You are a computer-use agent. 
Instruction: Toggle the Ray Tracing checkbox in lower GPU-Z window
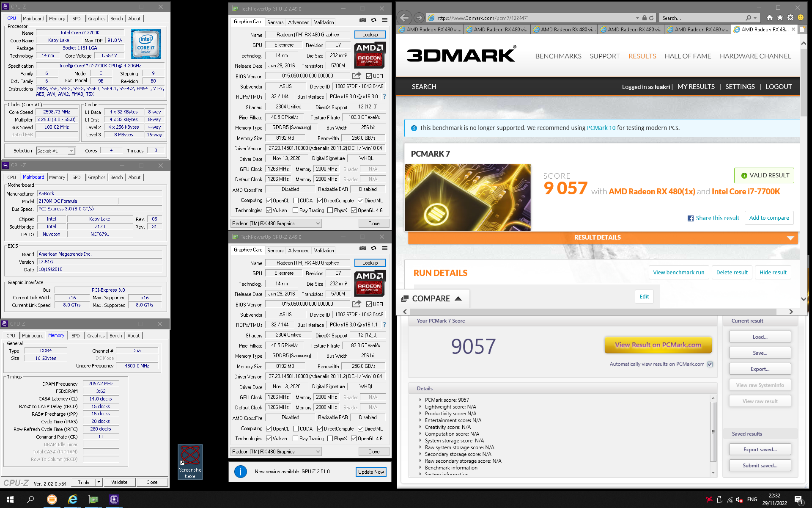click(x=295, y=439)
